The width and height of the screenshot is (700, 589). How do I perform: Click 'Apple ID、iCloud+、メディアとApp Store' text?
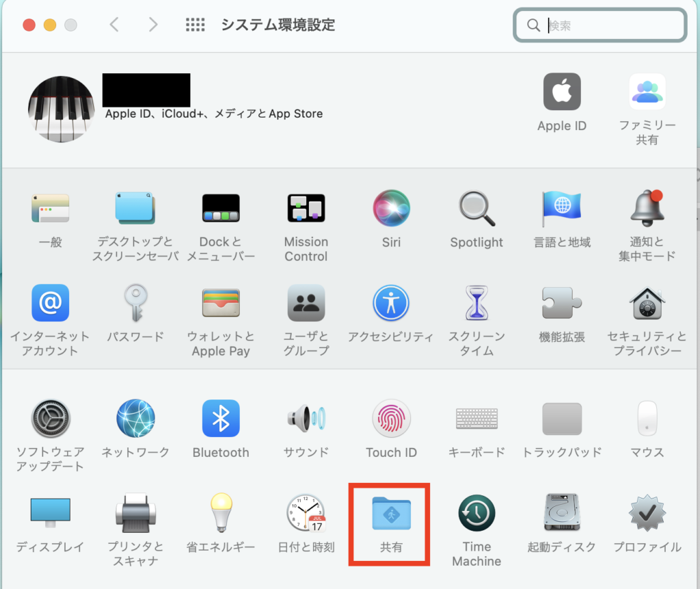tap(214, 114)
